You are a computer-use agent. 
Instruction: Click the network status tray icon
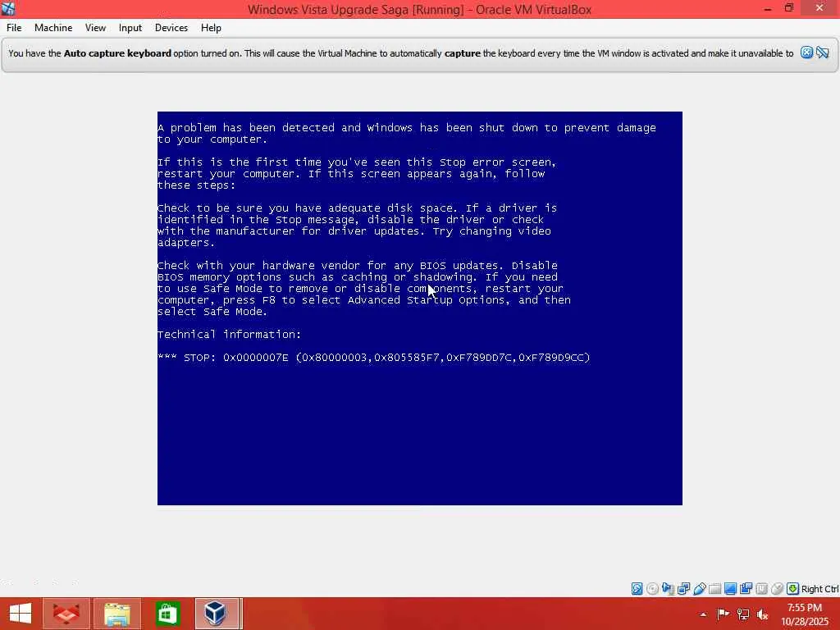click(743, 614)
